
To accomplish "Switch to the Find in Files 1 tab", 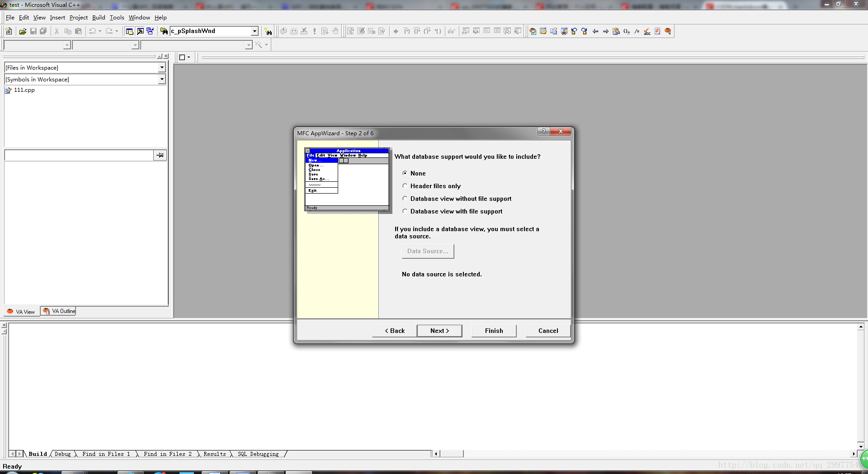I will point(106,454).
